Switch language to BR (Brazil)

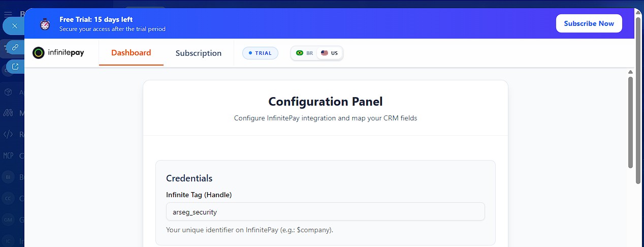[305, 53]
